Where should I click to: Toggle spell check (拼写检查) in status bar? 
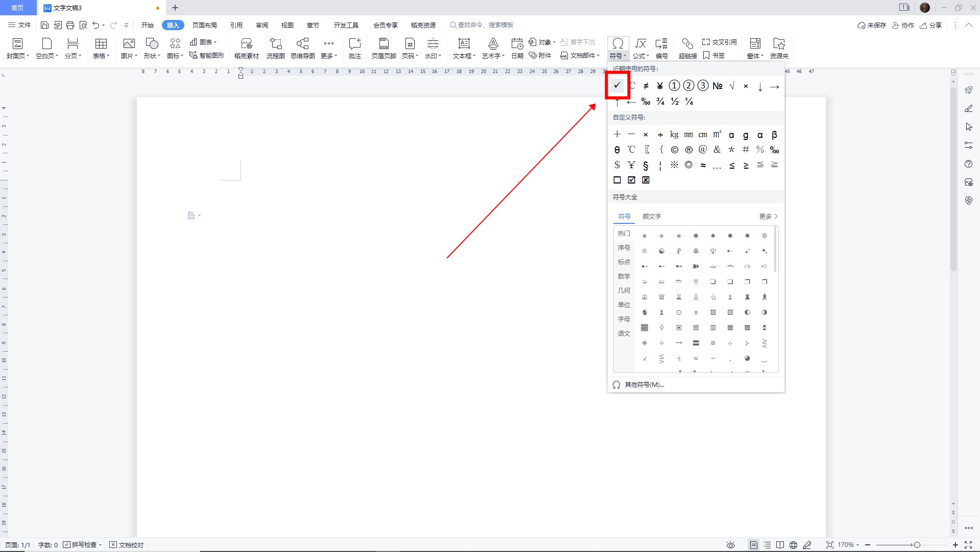[80, 545]
